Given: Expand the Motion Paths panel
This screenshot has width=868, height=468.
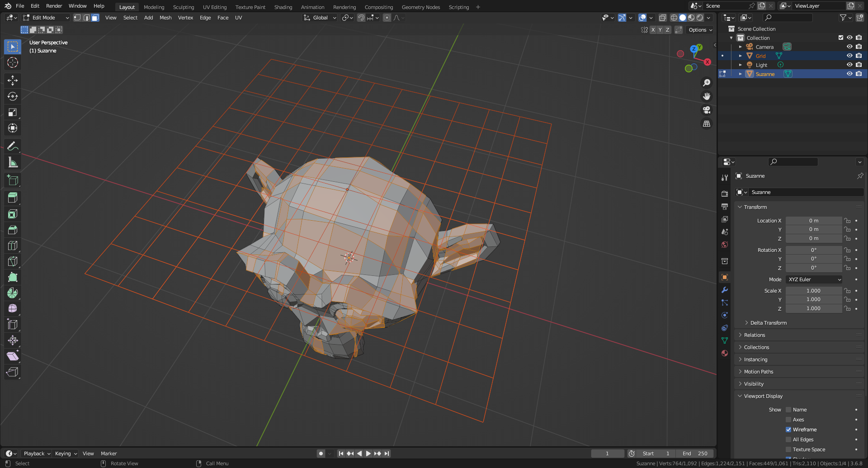Looking at the screenshot, I should pyautogui.click(x=758, y=372).
